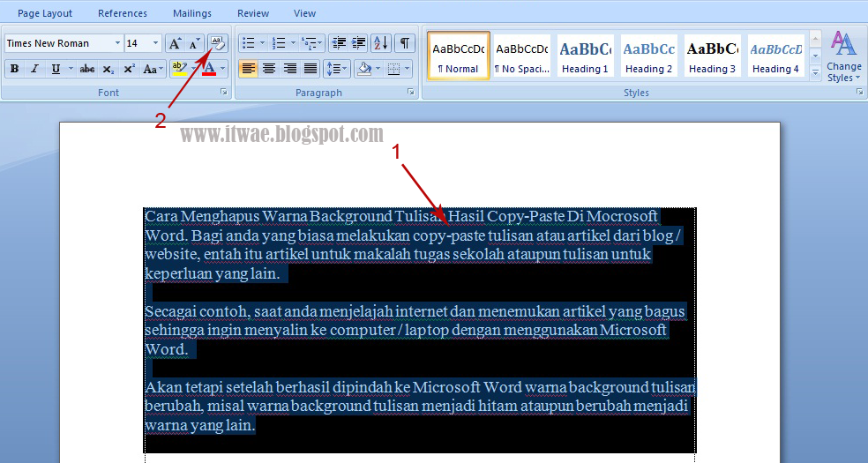Image resolution: width=868 pixels, height=463 pixels.
Task: Apply subscript formatting
Action: 108,69
